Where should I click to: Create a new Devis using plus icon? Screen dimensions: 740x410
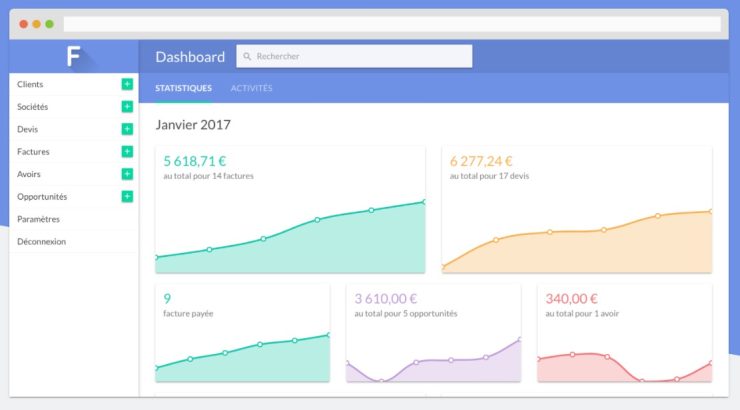pos(127,129)
